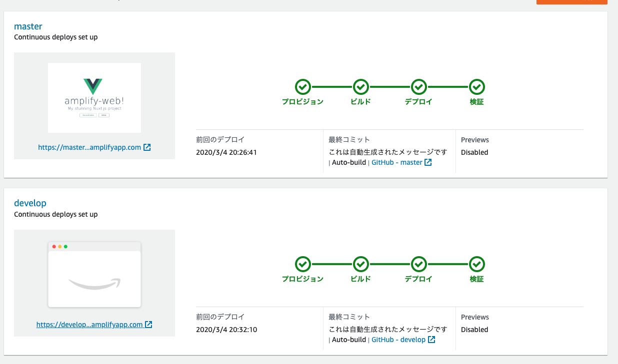Click master branch verify step checkmark
This screenshot has width=618, height=364.
click(x=476, y=87)
